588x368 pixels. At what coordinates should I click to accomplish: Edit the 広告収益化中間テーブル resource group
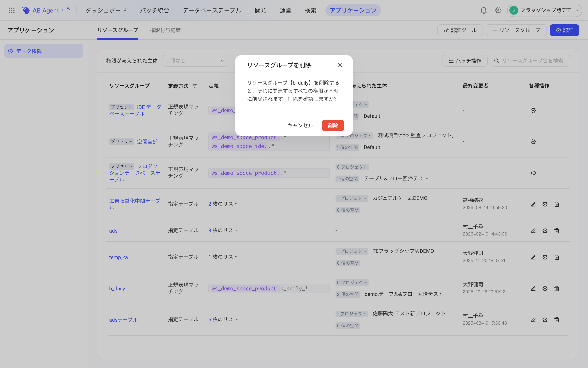533,204
